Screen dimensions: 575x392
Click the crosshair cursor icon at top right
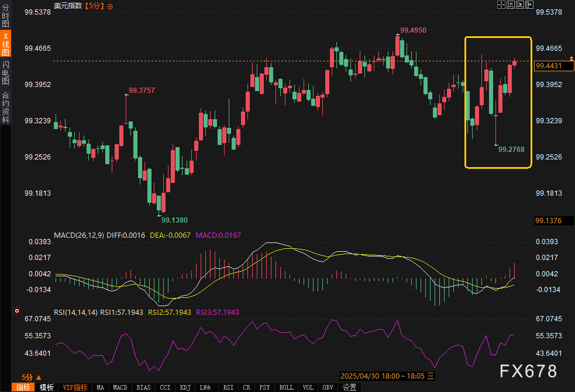click(501, 5)
